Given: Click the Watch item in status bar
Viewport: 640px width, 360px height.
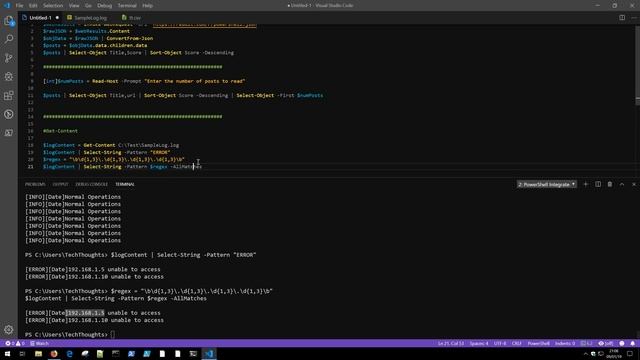Looking at the screenshot, I should coord(39,343).
